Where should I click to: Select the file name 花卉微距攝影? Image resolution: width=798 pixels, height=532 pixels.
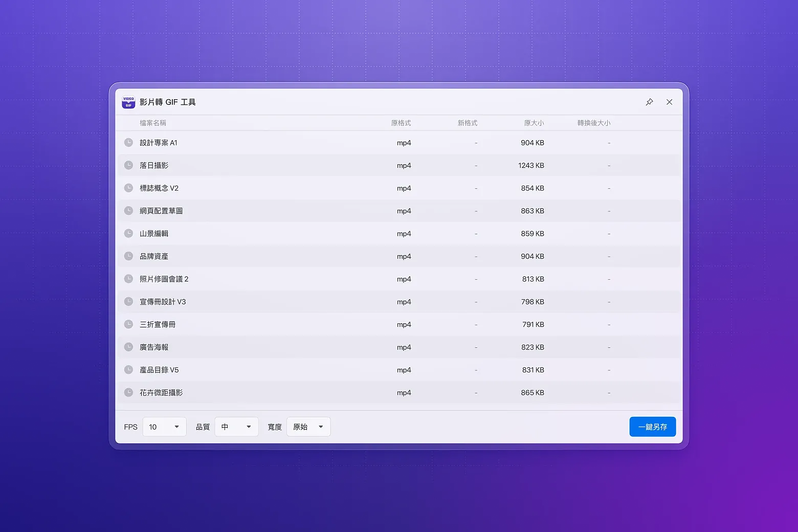pyautogui.click(x=161, y=392)
